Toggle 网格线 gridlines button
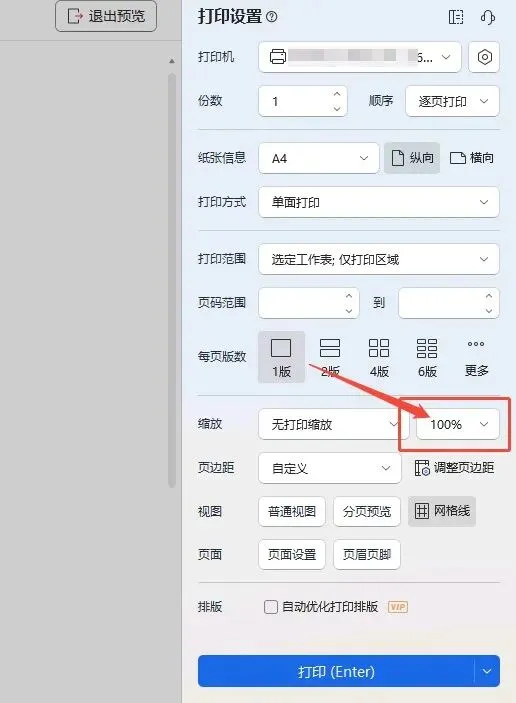This screenshot has width=516, height=703. 442,511
